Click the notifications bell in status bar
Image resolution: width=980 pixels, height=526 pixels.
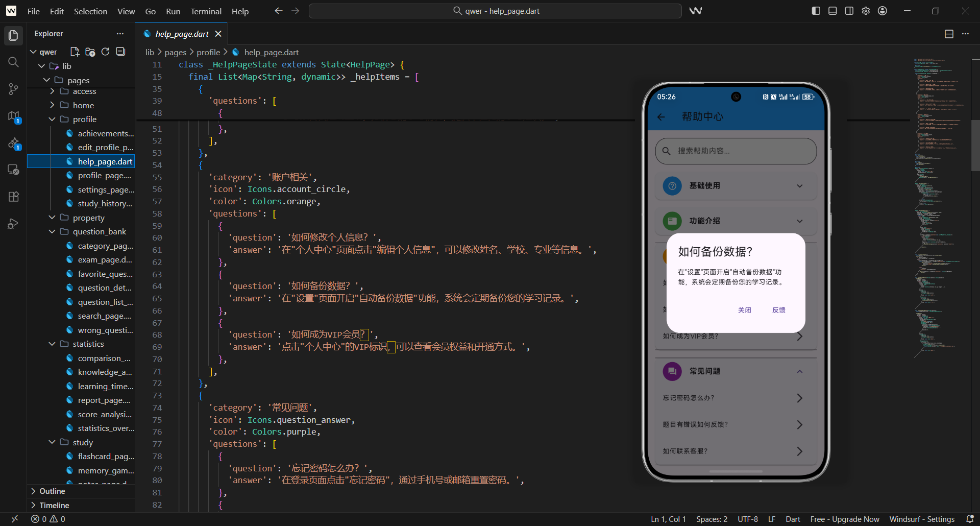click(970, 519)
